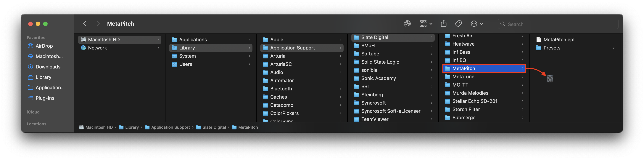Go back with the left chevron
Screen dimensions: 644x160
pyautogui.click(x=85, y=24)
